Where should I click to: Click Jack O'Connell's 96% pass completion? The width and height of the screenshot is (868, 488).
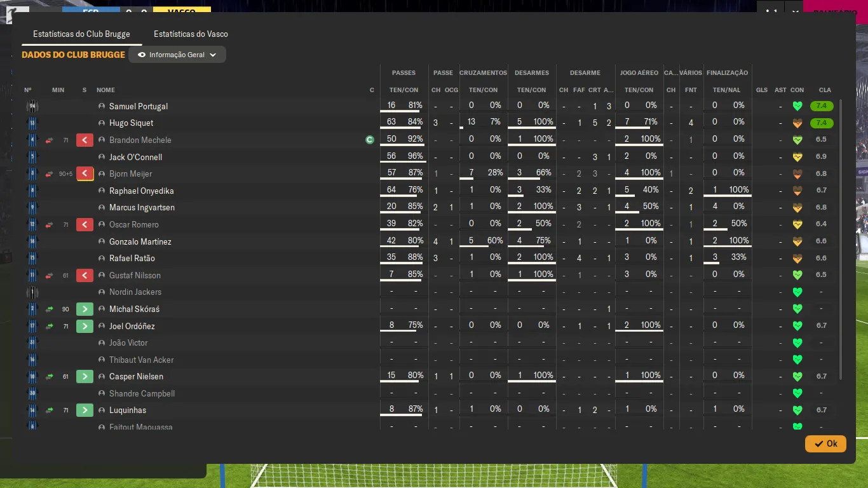[x=416, y=156]
